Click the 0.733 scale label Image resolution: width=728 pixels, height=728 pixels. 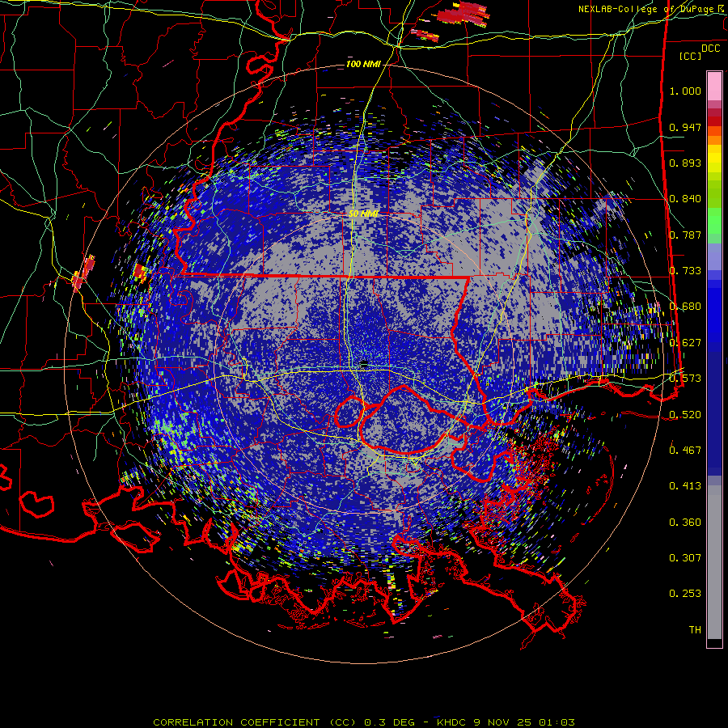click(x=685, y=271)
